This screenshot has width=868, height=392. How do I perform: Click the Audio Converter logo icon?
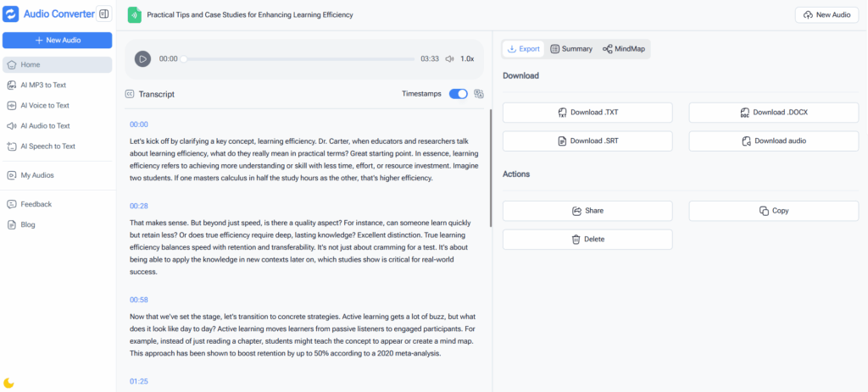pyautogui.click(x=10, y=14)
